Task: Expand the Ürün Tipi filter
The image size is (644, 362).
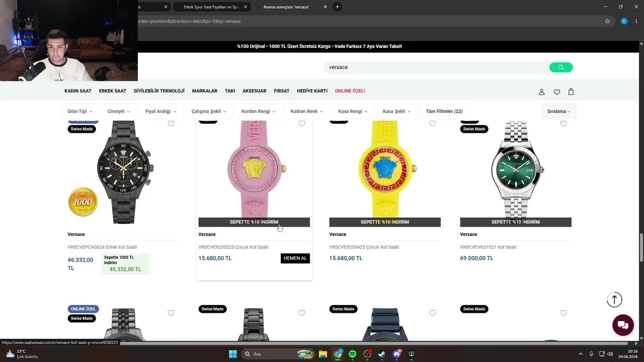Action: (x=79, y=111)
